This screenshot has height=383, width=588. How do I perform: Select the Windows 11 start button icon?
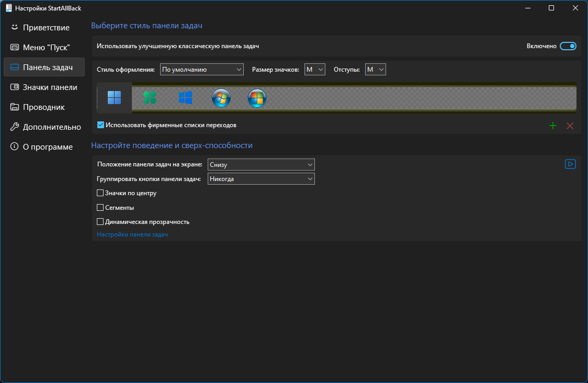[115, 97]
